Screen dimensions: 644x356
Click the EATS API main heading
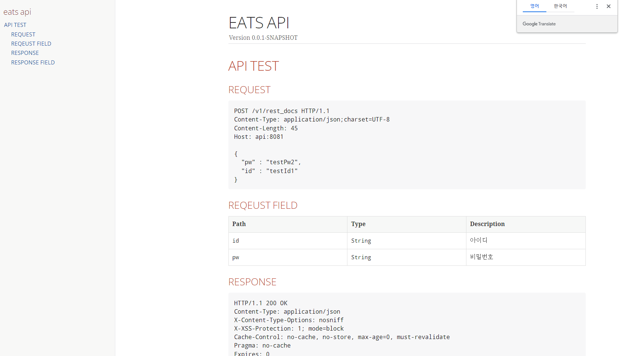259,23
